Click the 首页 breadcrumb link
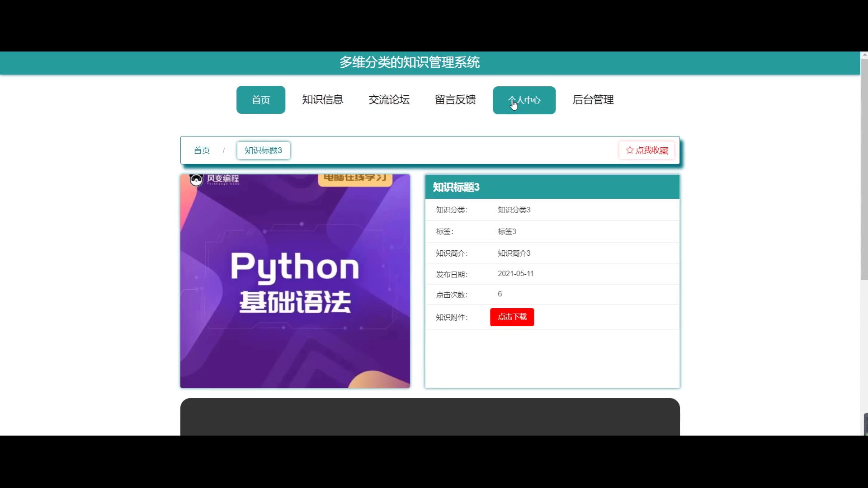868x488 pixels. pyautogui.click(x=202, y=150)
